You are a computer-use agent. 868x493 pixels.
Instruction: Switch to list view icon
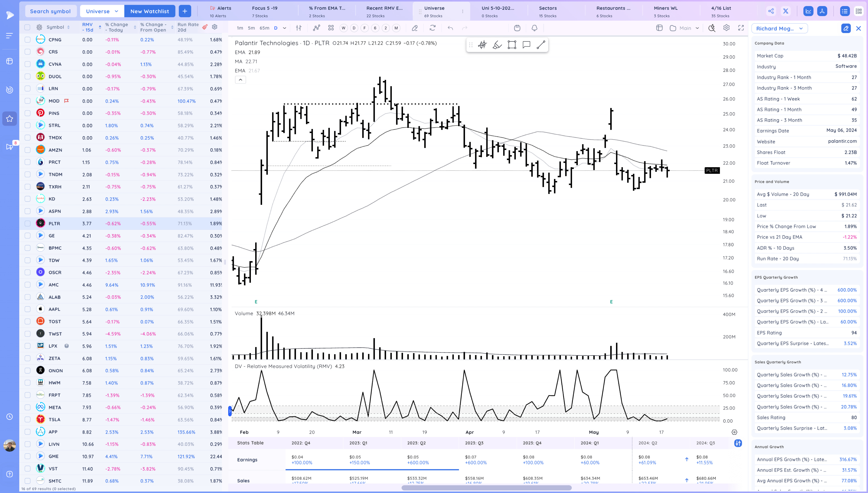pos(845,11)
